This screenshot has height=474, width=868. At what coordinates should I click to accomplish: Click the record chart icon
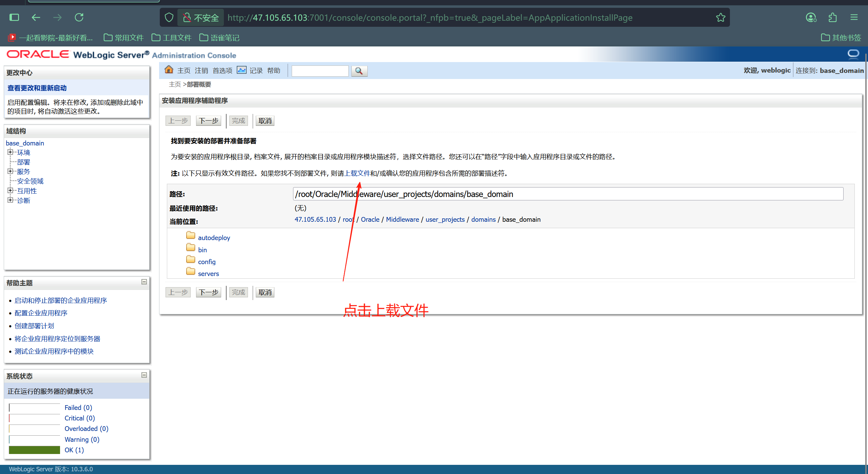tap(242, 70)
